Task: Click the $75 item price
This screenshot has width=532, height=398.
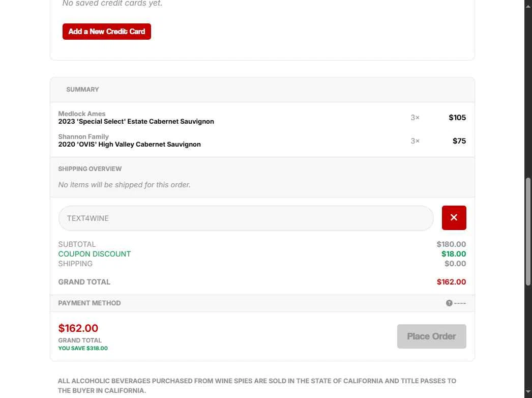Action: point(459,141)
